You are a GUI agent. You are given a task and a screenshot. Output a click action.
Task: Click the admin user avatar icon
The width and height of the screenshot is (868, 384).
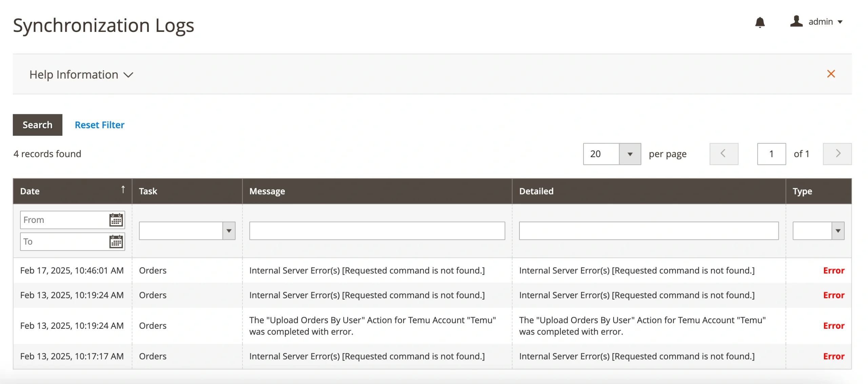[796, 21]
